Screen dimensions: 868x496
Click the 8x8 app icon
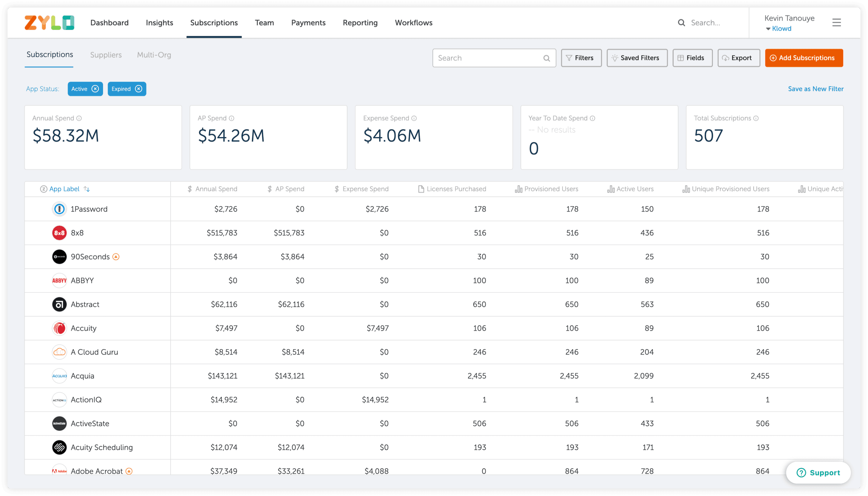pos(59,233)
